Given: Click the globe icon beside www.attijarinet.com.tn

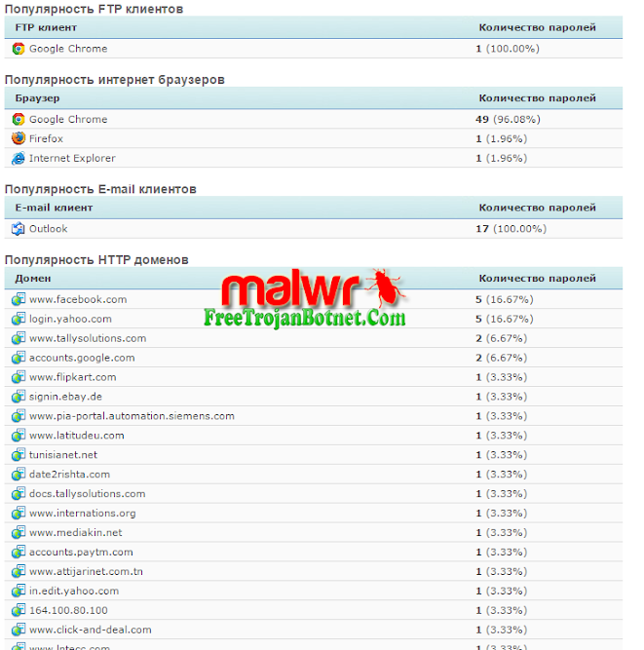Looking at the screenshot, I should (x=19, y=571).
